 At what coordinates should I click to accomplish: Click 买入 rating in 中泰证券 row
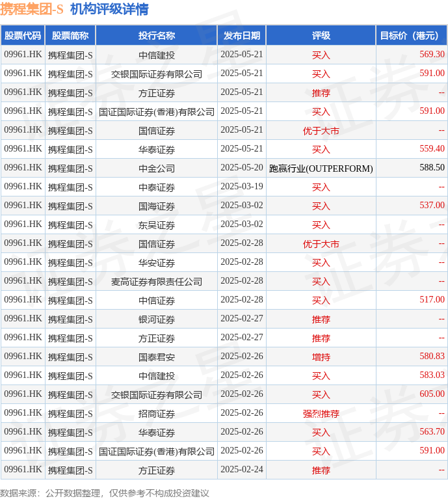(x=321, y=187)
